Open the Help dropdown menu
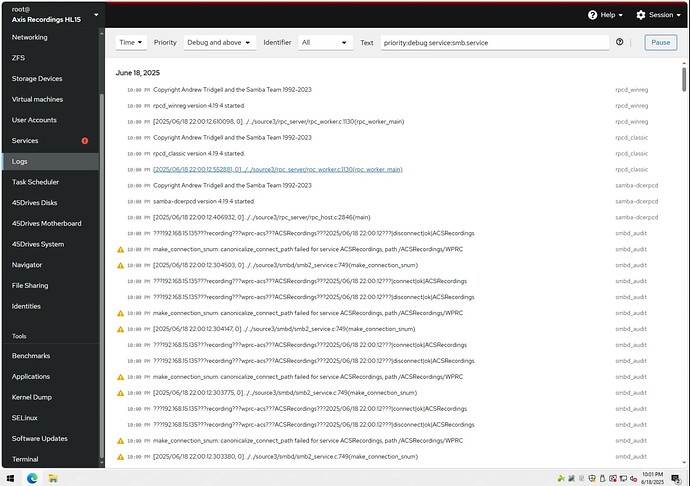 (x=606, y=15)
